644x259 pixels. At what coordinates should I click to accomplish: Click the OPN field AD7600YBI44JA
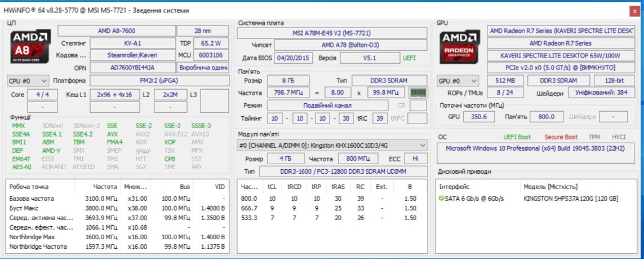132,67
